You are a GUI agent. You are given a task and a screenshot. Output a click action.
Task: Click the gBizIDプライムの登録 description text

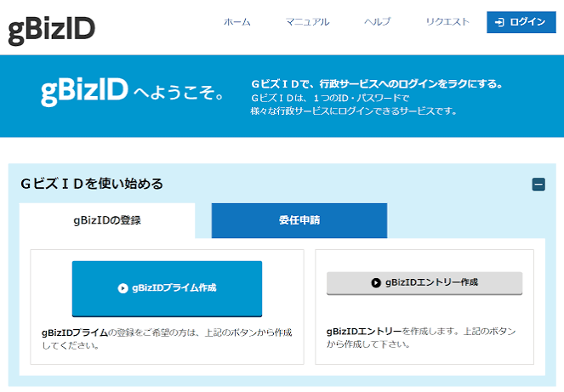(167, 338)
